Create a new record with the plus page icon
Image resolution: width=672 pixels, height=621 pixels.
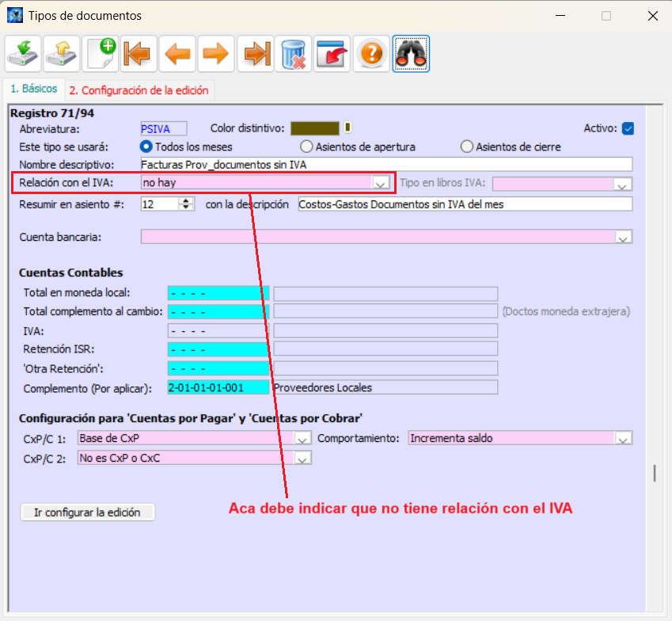[x=101, y=54]
